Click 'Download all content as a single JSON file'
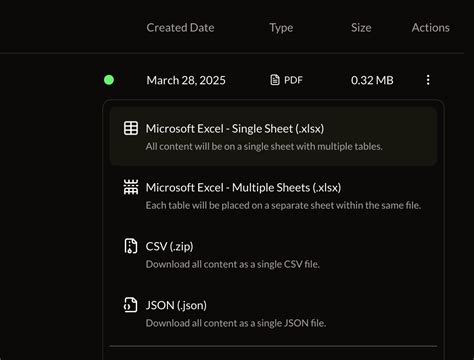The height and width of the screenshot is (360, 474). click(x=236, y=323)
